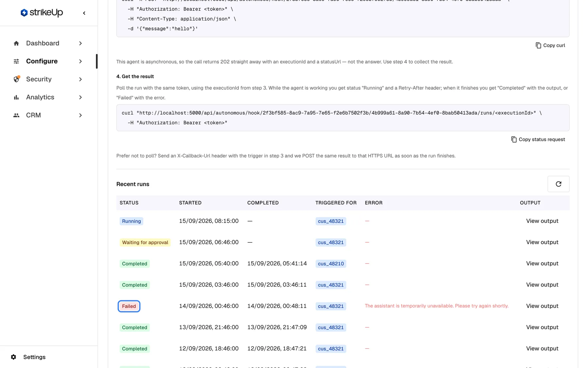Expand the Analytics menu chevron
Viewport: 588px width, 368px height.
(80, 97)
